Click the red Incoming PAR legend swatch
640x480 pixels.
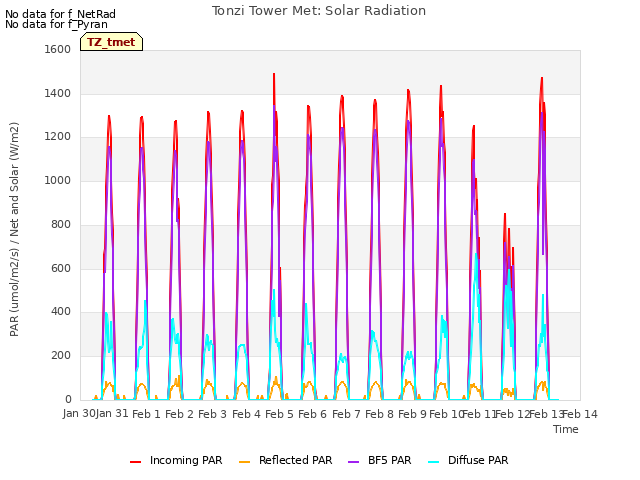coord(136,462)
